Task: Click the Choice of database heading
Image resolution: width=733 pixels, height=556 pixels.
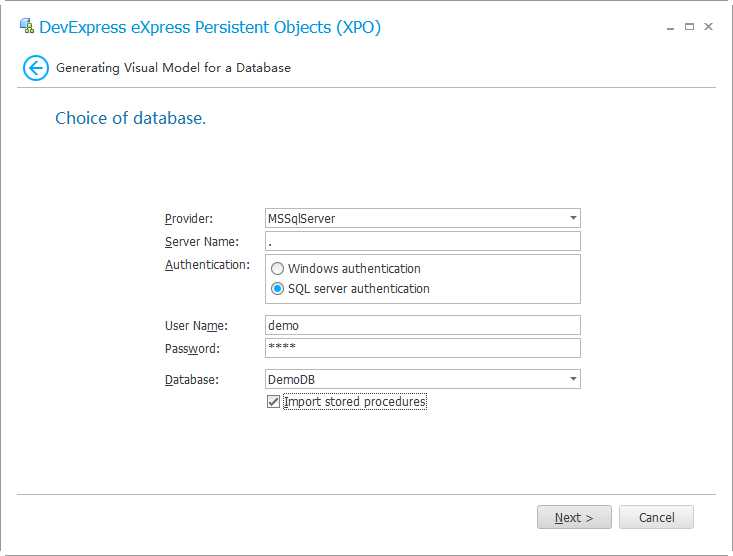Action: tap(130, 118)
